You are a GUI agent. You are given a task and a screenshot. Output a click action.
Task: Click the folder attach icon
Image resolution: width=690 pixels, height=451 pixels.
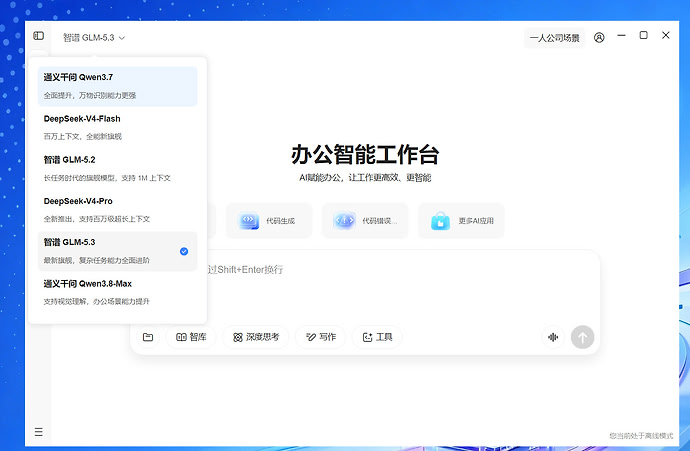(148, 337)
